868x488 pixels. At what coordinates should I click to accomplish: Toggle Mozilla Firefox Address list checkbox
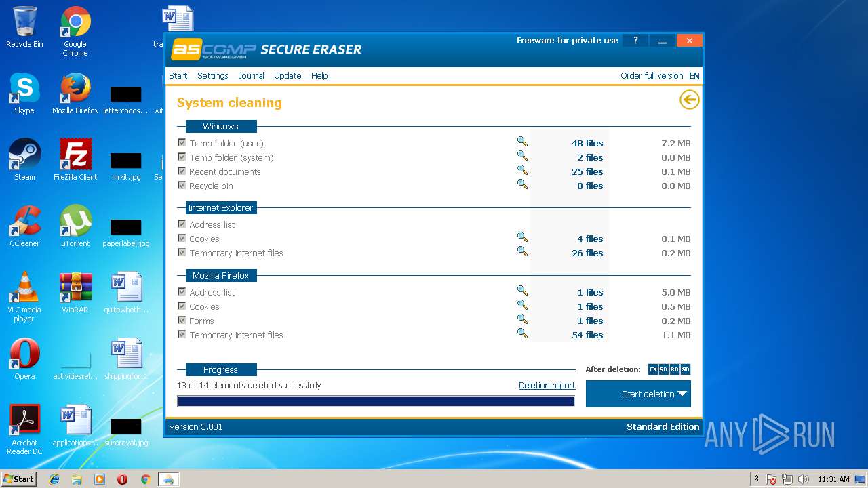point(182,291)
